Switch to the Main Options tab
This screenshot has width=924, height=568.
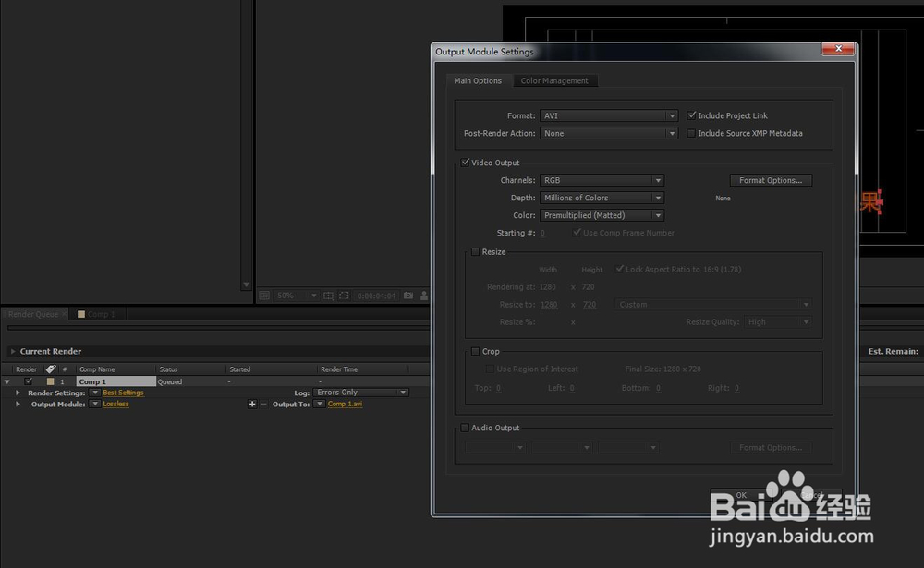pos(478,80)
